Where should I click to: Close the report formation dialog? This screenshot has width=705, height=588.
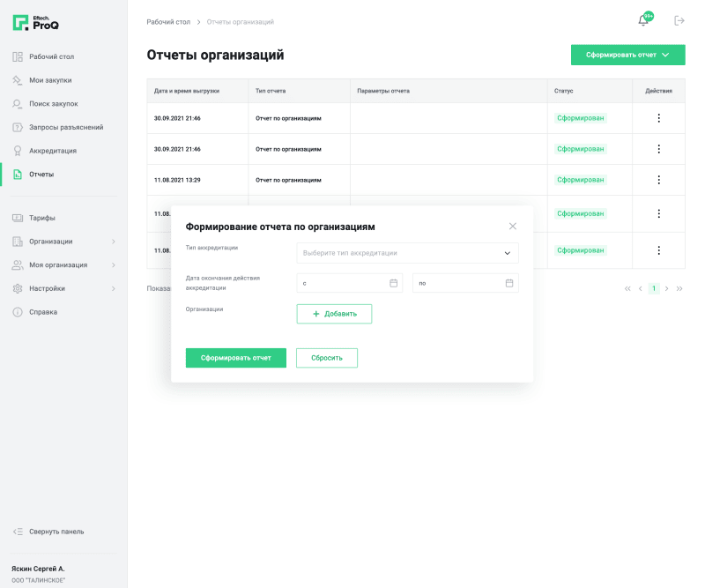513,227
